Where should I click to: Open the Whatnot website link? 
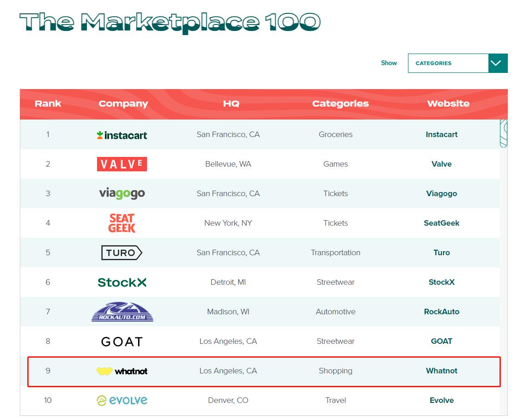click(441, 371)
